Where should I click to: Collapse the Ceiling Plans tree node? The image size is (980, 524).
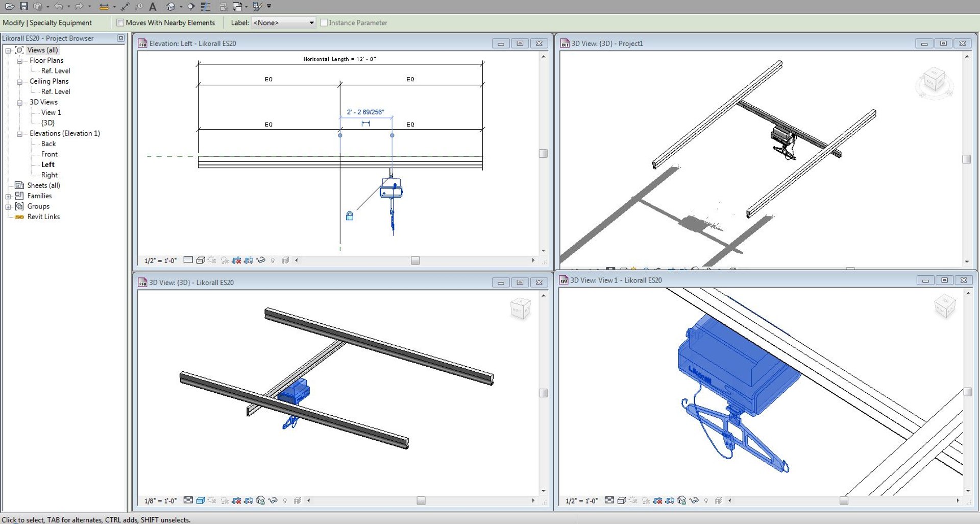point(19,82)
